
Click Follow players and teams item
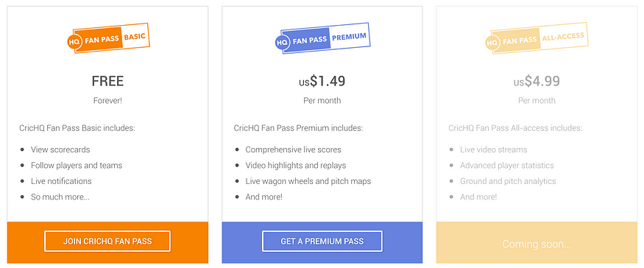coord(77,166)
